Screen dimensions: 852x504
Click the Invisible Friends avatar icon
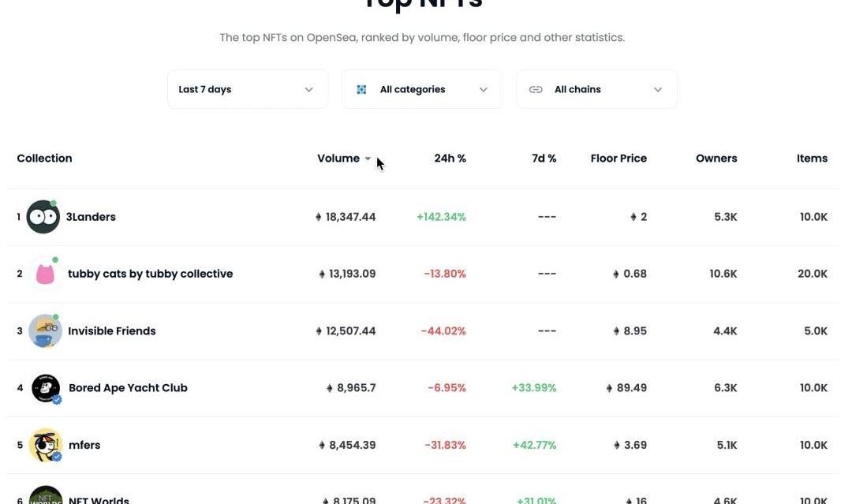45,331
